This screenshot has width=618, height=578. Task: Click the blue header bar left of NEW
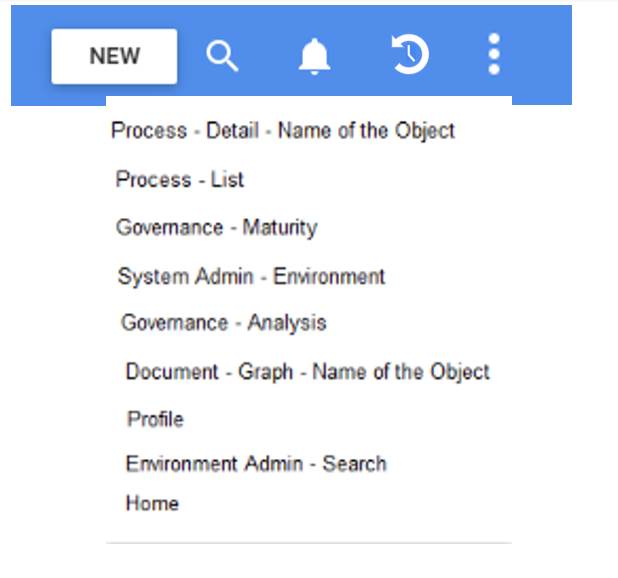[30, 56]
